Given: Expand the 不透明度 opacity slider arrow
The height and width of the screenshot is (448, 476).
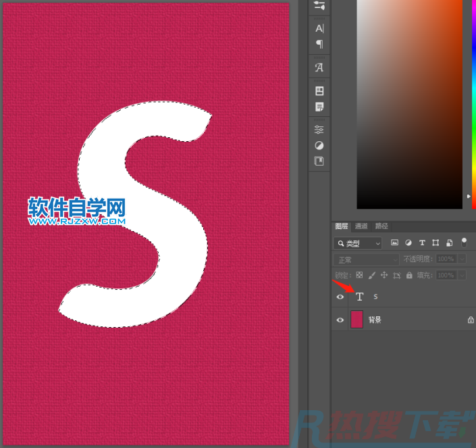Looking at the screenshot, I should [462, 259].
